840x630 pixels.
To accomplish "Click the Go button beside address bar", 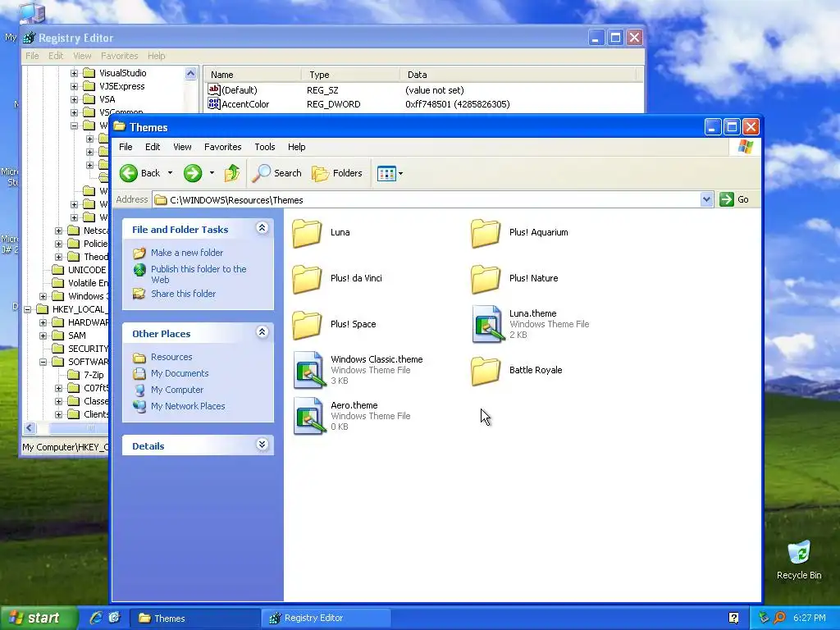I will (x=734, y=199).
